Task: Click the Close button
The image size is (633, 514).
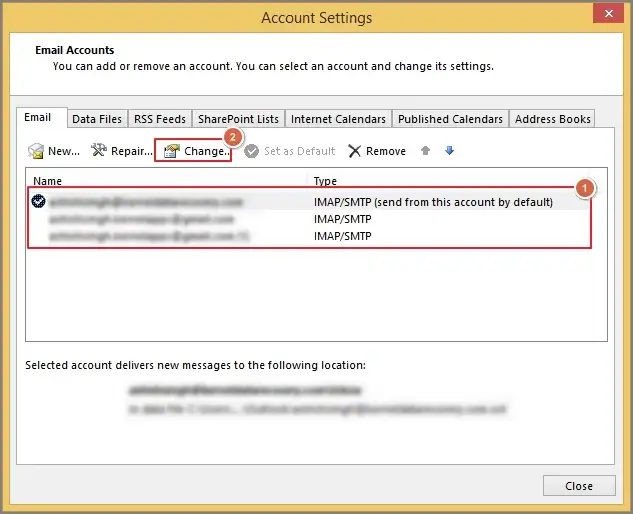Action: coord(579,485)
